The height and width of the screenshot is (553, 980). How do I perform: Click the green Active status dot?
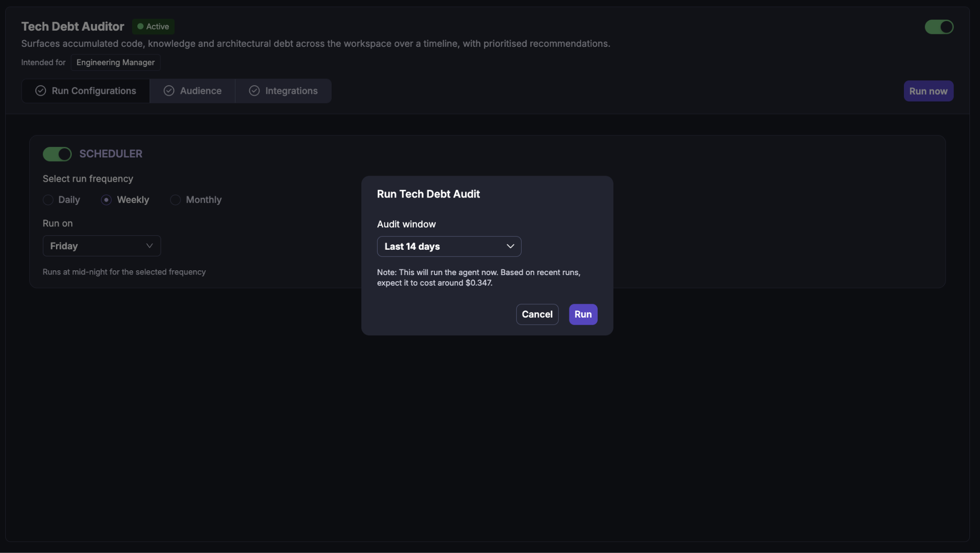[140, 26]
